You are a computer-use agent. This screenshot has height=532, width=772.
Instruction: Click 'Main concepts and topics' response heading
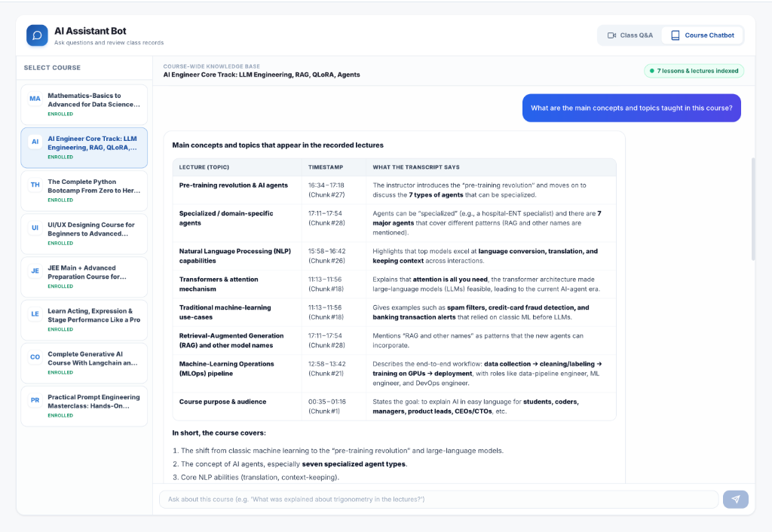click(x=277, y=145)
